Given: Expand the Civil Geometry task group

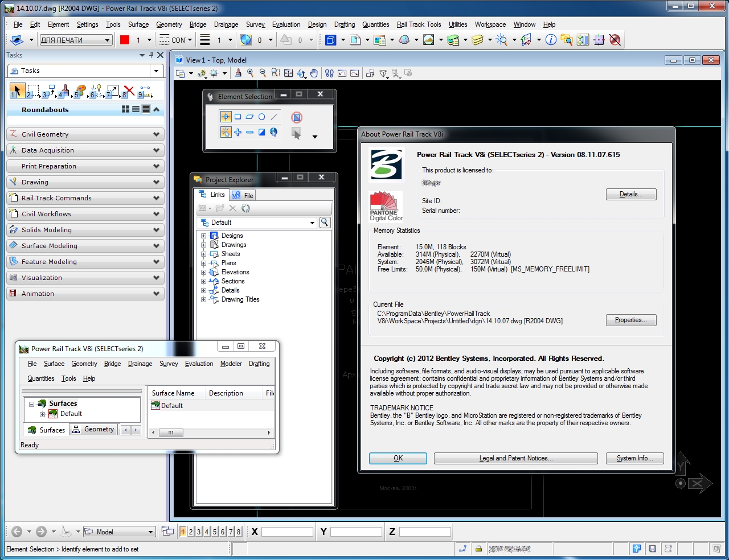Looking at the screenshot, I should [x=85, y=134].
